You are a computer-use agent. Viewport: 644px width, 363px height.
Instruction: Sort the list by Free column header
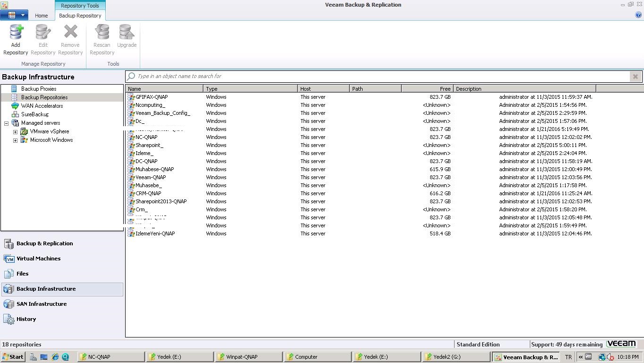click(427, 89)
